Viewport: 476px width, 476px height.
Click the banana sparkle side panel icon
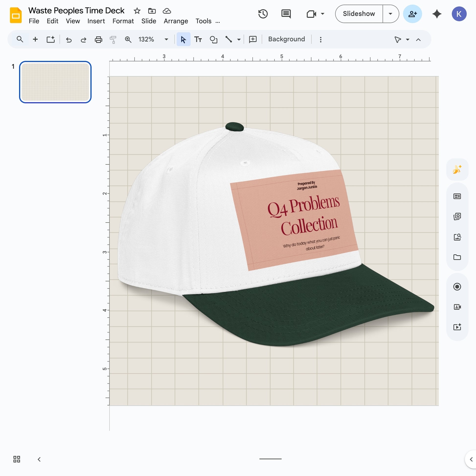pyautogui.click(x=457, y=170)
